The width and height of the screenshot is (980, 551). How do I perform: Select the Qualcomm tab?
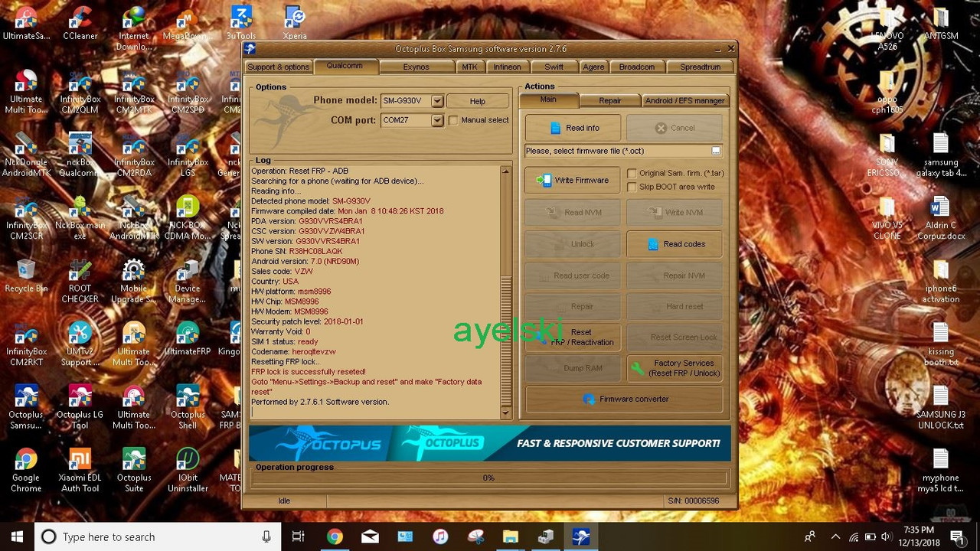click(x=345, y=66)
